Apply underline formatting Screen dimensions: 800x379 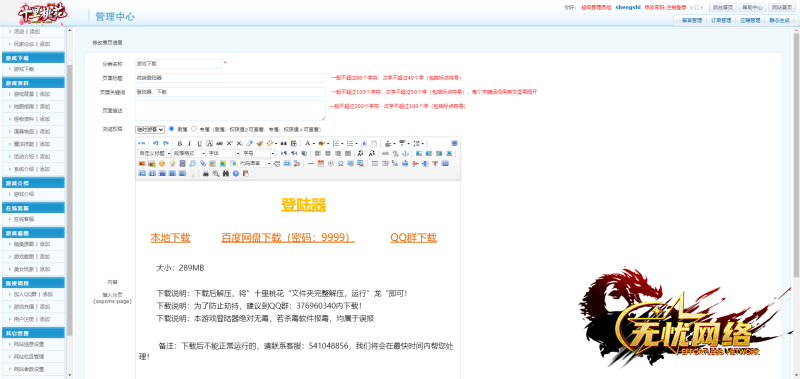(199, 143)
